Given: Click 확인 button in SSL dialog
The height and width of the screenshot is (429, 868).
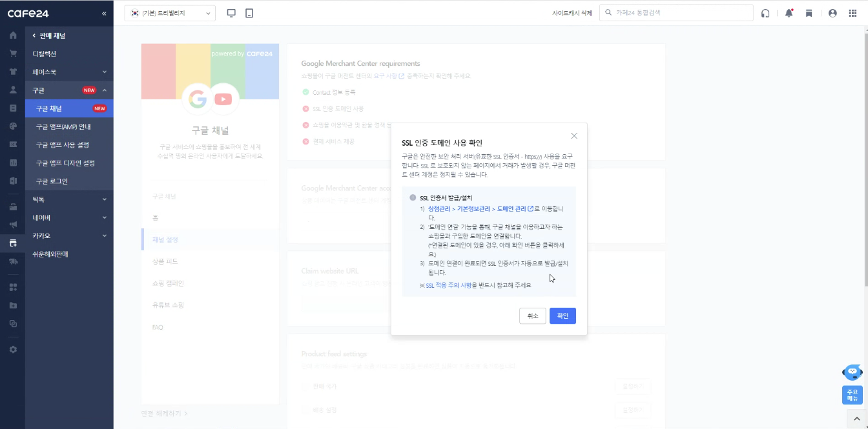Looking at the screenshot, I should tap(563, 316).
